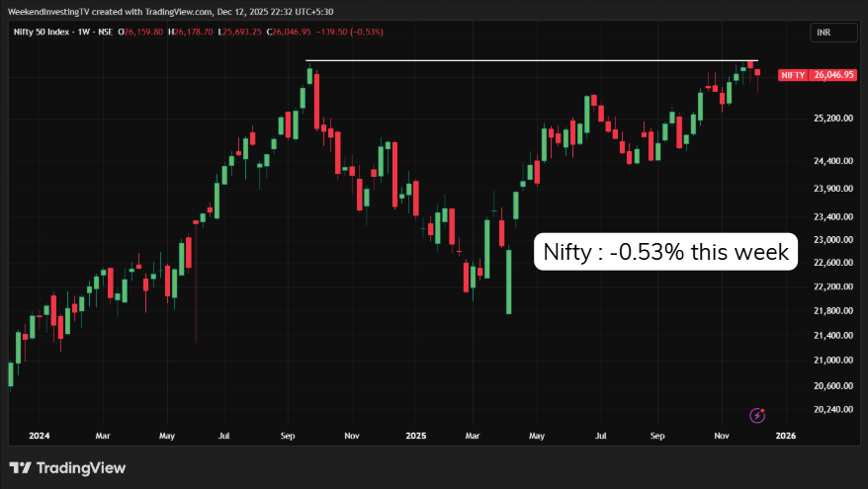Click the red NIFTY symbol tag
Image resolution: width=868 pixels, height=489 pixels.
click(793, 75)
